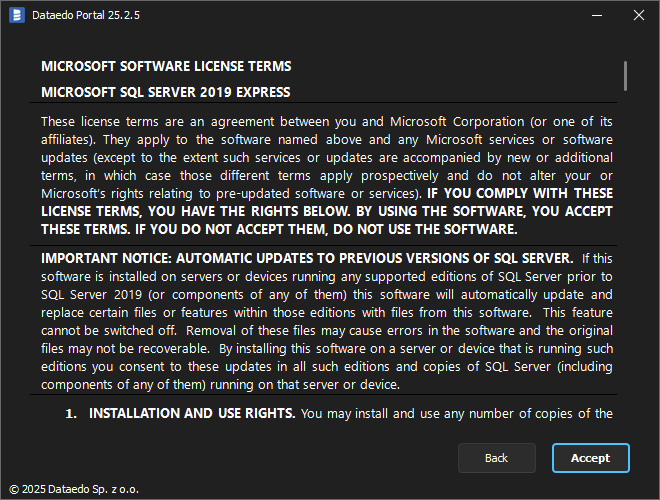Click the list number '1.' in license text
The image size is (660, 500).
coord(72,413)
